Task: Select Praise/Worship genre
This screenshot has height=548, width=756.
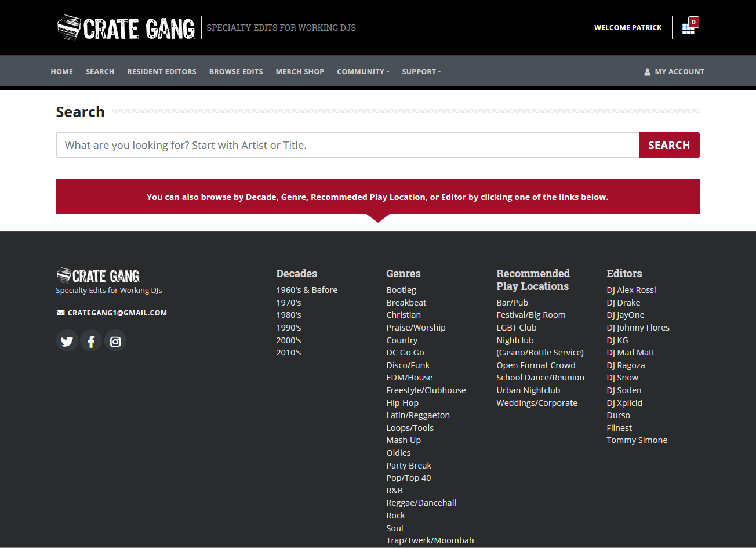Action: [416, 328]
